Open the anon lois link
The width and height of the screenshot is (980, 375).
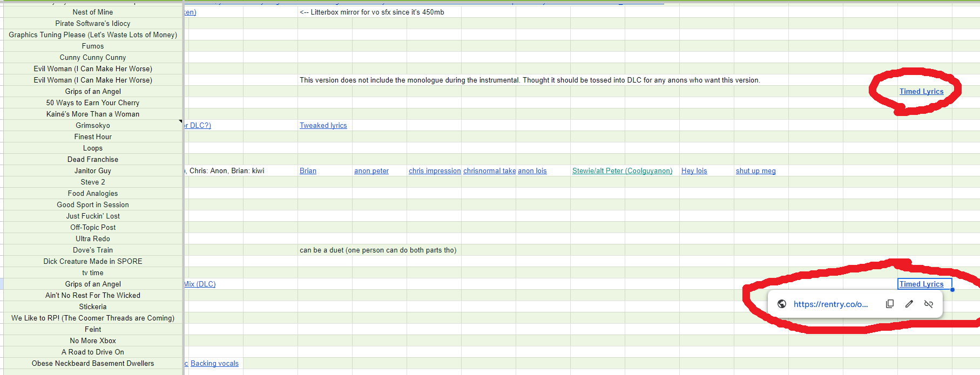tap(532, 171)
